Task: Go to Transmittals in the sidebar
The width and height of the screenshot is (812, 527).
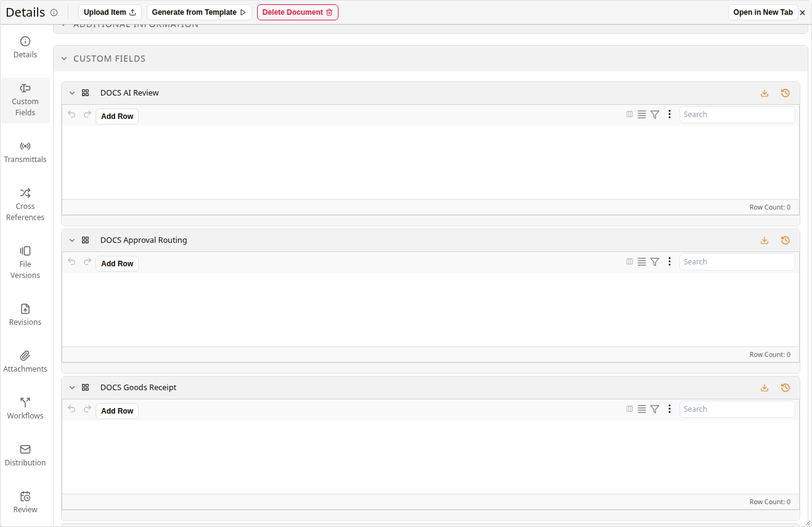Action: [x=25, y=152]
